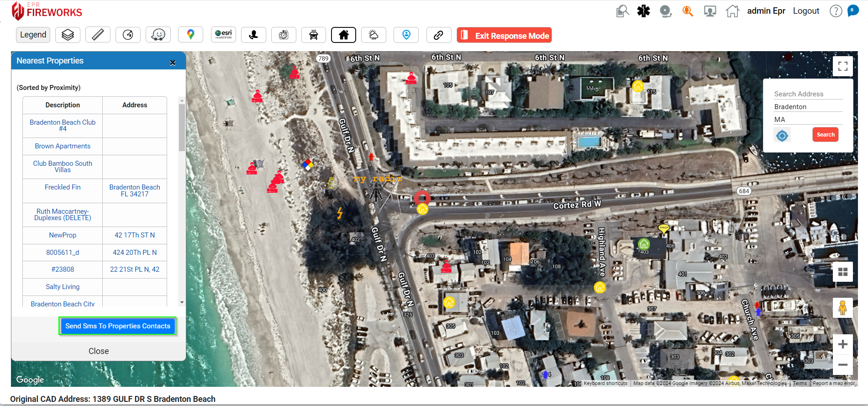Toggle the house properties toolbar button

[343, 35]
